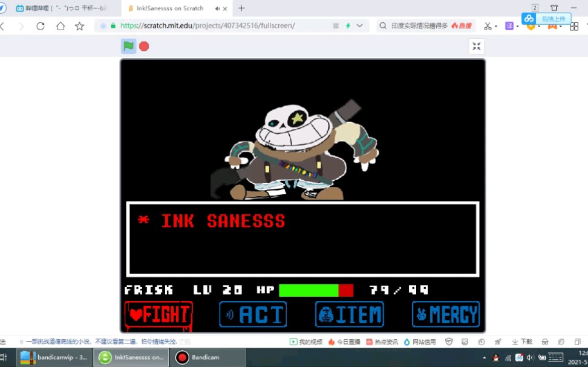Open the ITEM battle menu
Screen dimensions: 588x367
350,314
